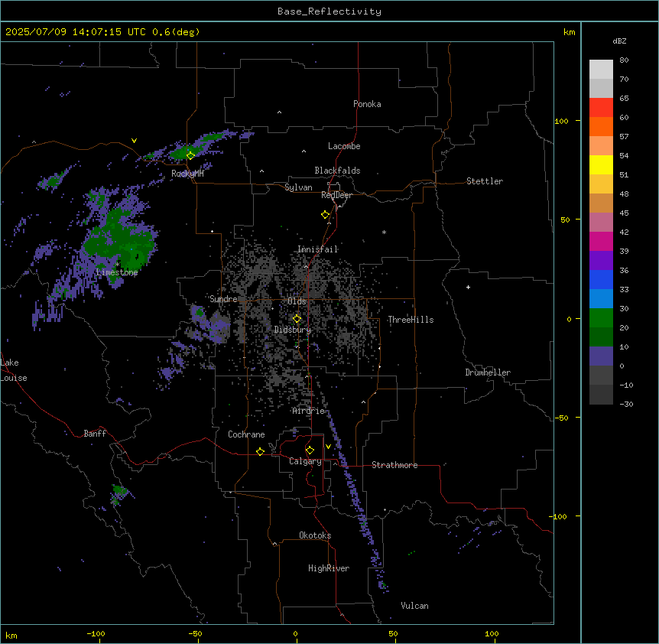Click the Vulcan town label
Image resolution: width=659 pixels, height=644 pixels.
(414, 606)
